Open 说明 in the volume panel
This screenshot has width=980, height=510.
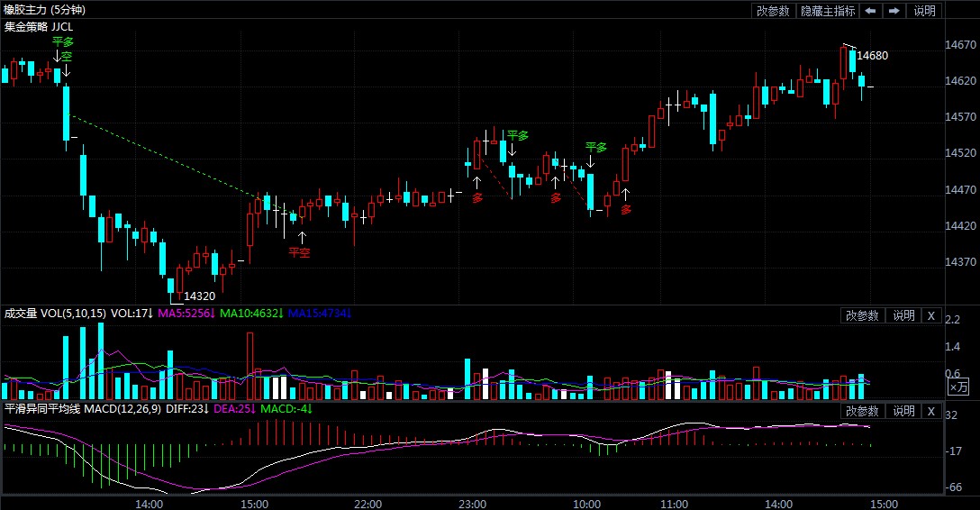[903, 315]
